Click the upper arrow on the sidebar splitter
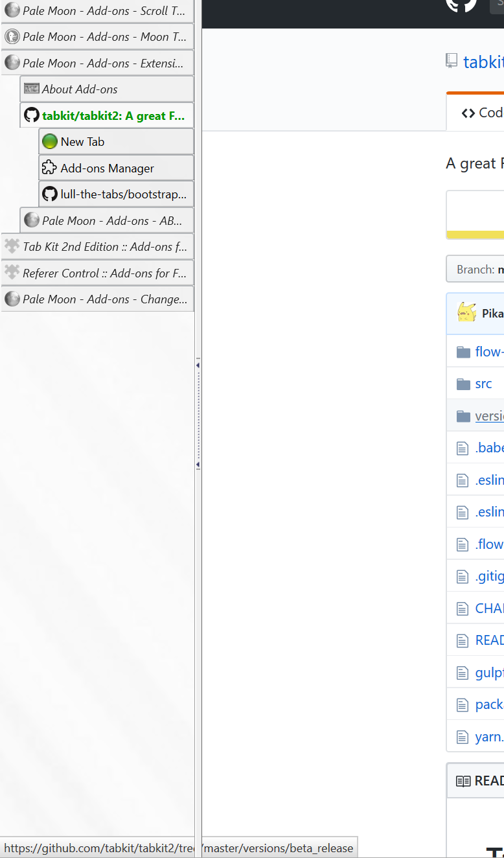This screenshot has height=858, width=504. [x=198, y=365]
